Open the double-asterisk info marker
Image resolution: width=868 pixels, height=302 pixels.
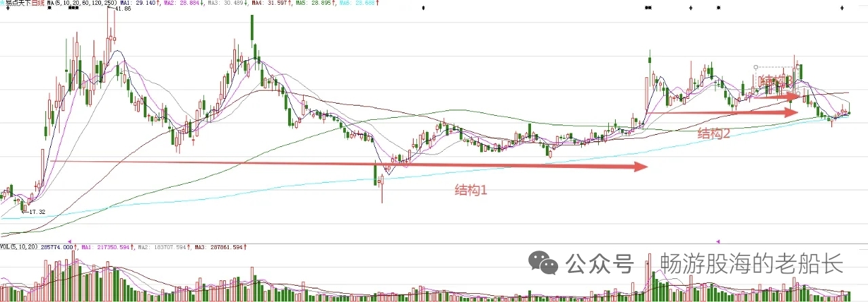[648, 7]
